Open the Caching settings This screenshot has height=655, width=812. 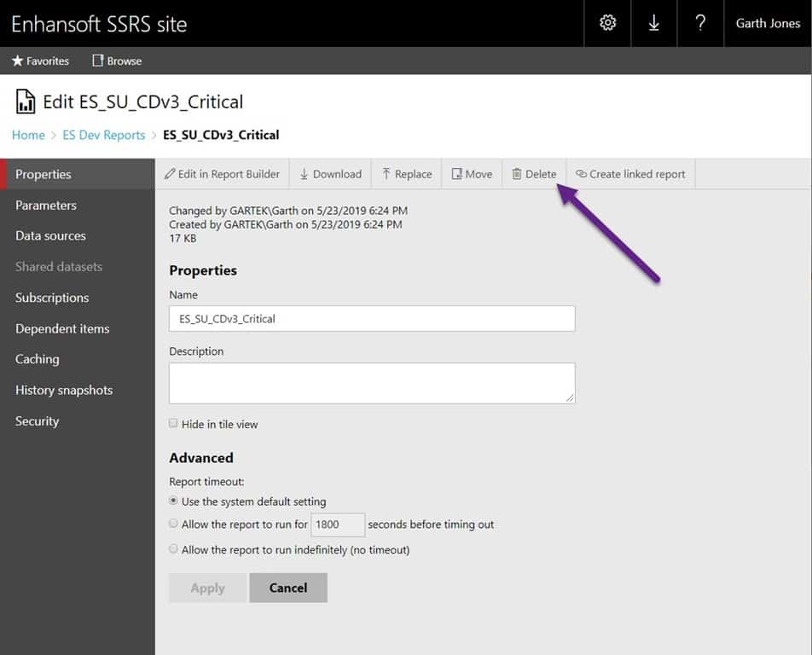[x=37, y=359]
